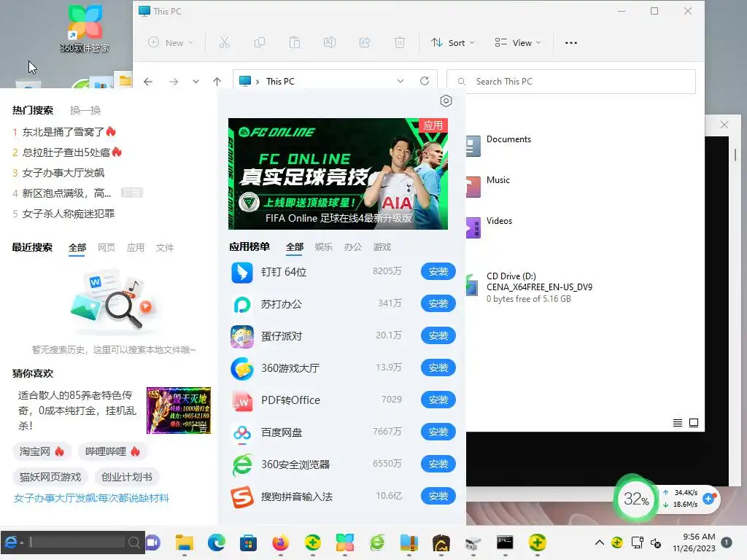
Task: Open the View dropdown menu
Action: (518, 43)
